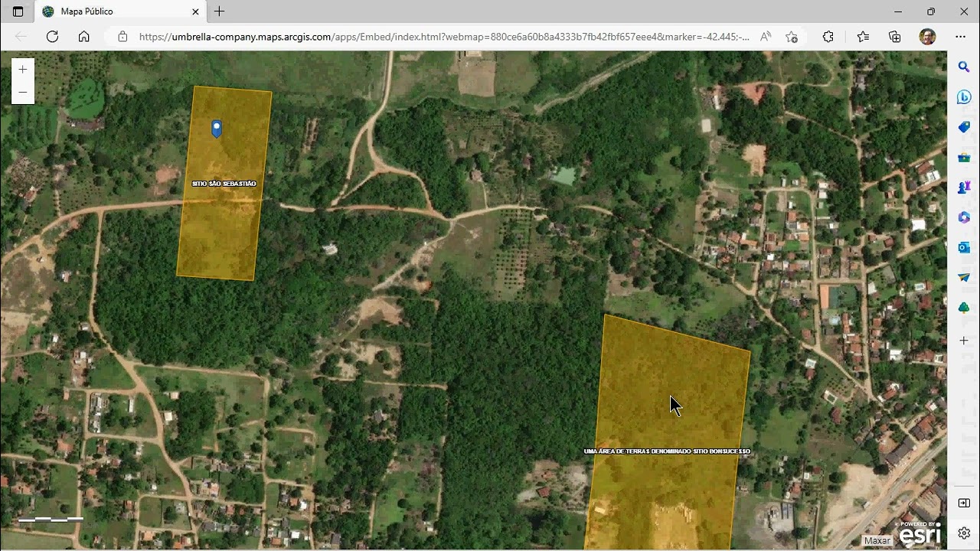This screenshot has width=980, height=551.
Task: Open a new browser tab
Action: point(220,11)
